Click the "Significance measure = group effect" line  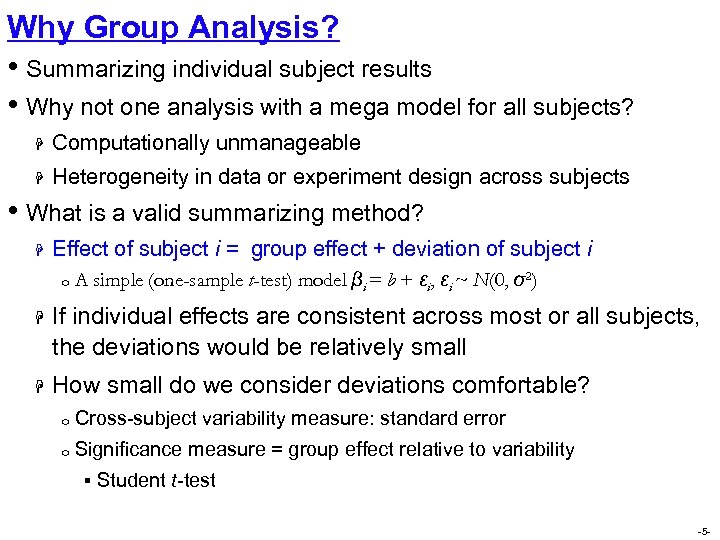324,450
